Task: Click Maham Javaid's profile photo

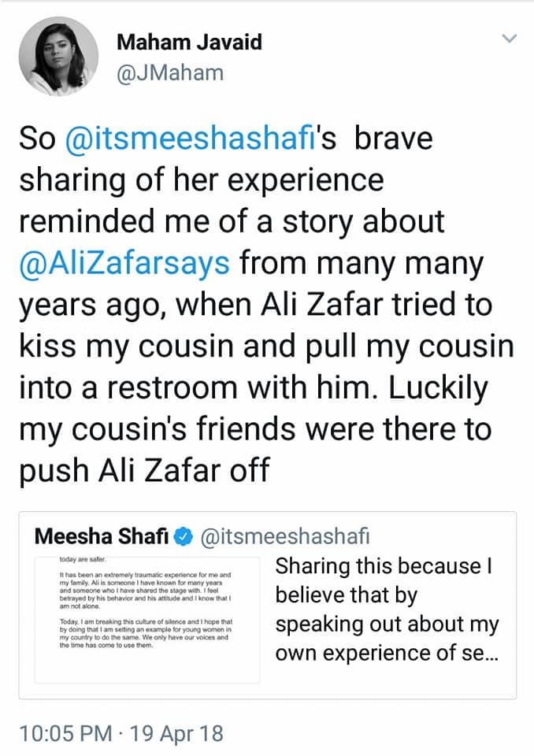Action: [x=58, y=56]
